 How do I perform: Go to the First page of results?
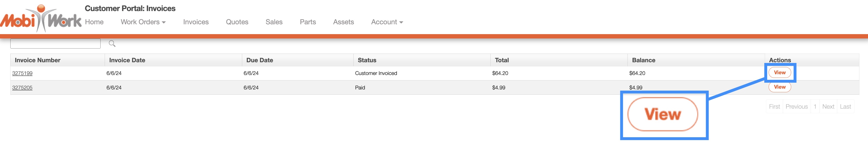point(774,106)
